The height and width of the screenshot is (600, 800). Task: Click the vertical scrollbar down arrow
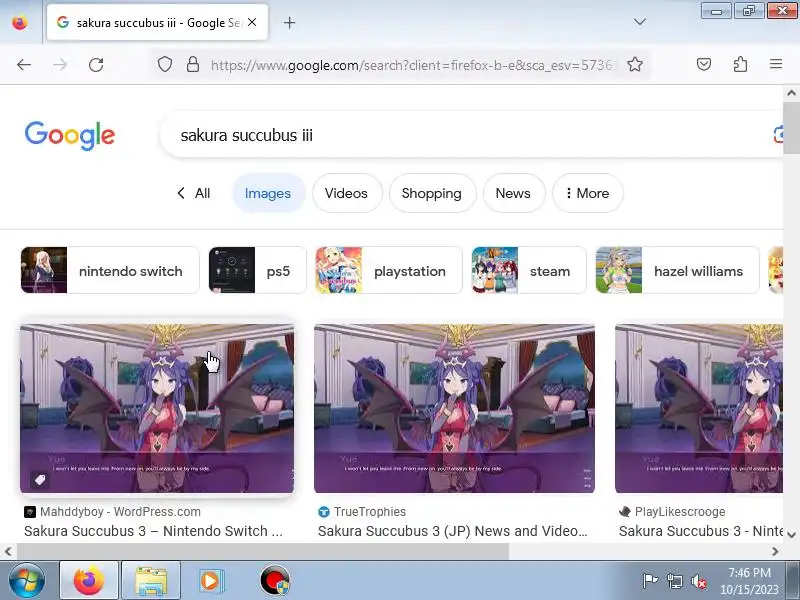coord(791,535)
